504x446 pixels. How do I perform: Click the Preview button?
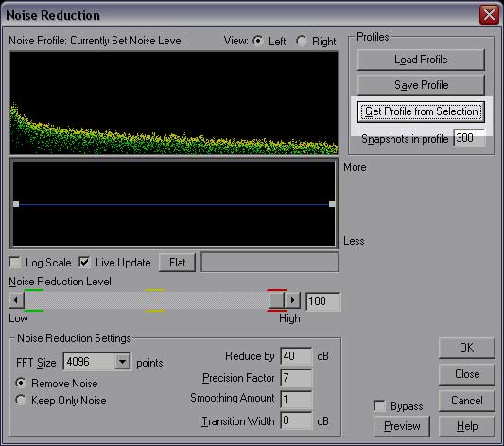(x=402, y=426)
